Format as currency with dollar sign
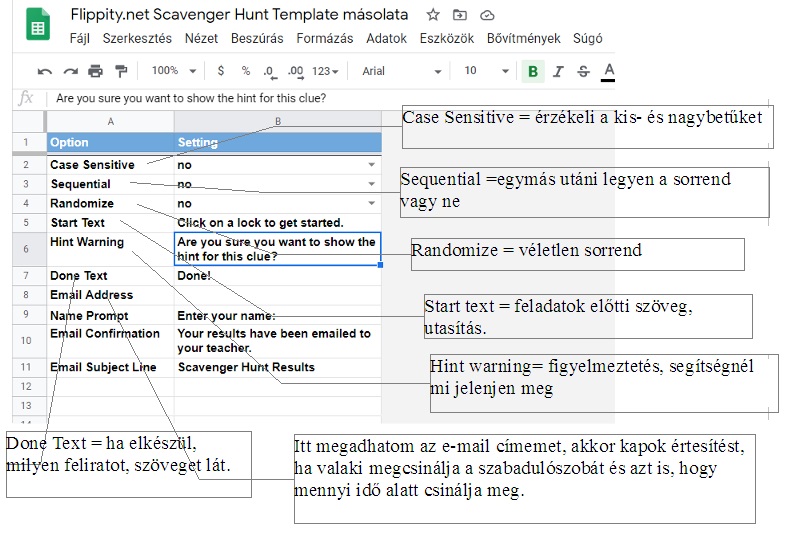793x535 pixels. pos(221,71)
